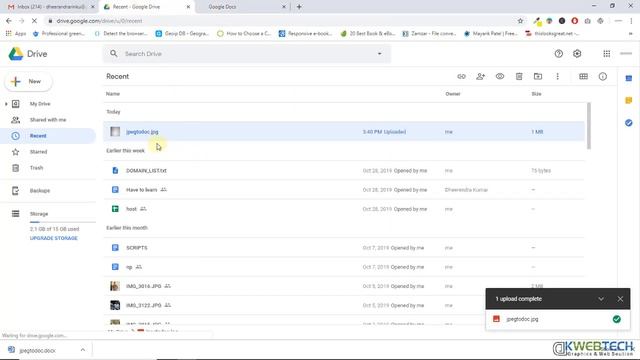Open the More actions three-dot menu
The image size is (640, 360).
(x=558, y=76)
